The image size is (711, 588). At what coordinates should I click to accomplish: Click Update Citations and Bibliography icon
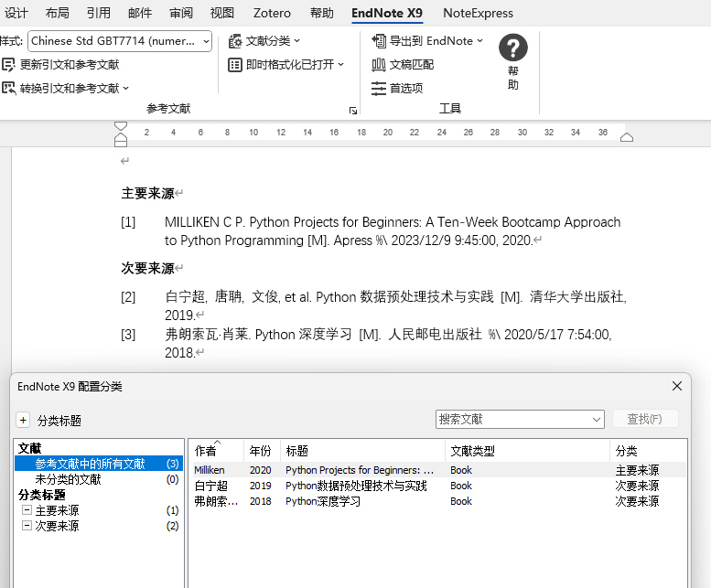click(x=8, y=65)
